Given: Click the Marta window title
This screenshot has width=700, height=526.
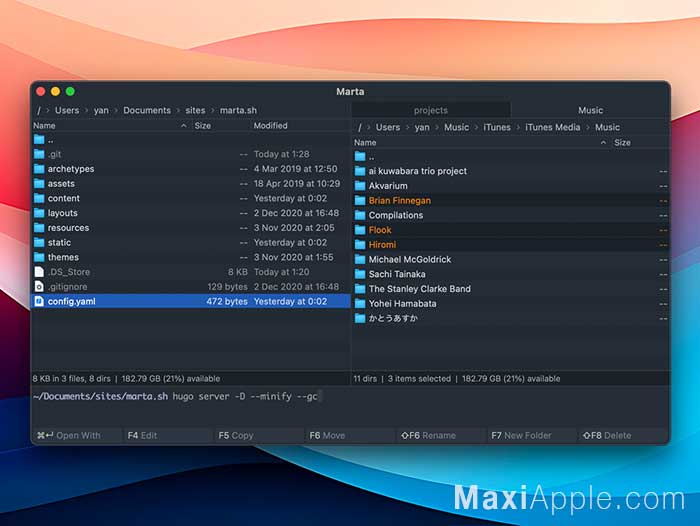Looking at the screenshot, I should pyautogui.click(x=350, y=92).
